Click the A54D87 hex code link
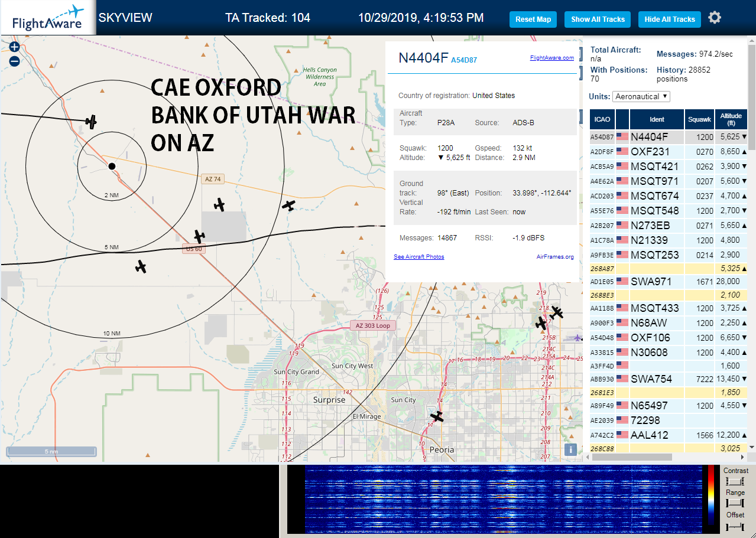This screenshot has width=756, height=538. pyautogui.click(x=464, y=60)
